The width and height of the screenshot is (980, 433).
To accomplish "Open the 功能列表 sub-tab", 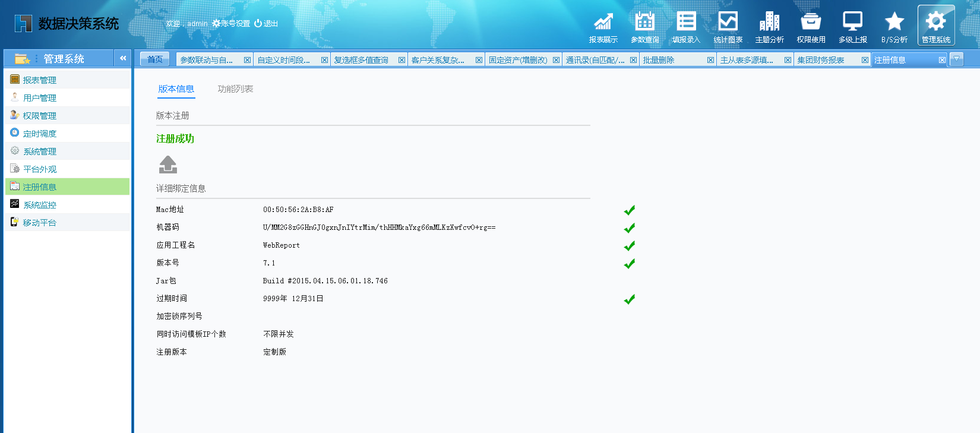I will tap(235, 89).
